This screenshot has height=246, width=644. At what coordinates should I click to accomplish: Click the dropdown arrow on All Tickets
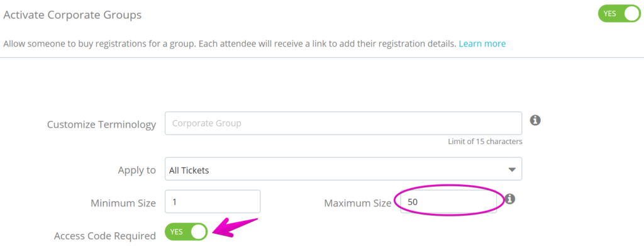click(512, 170)
